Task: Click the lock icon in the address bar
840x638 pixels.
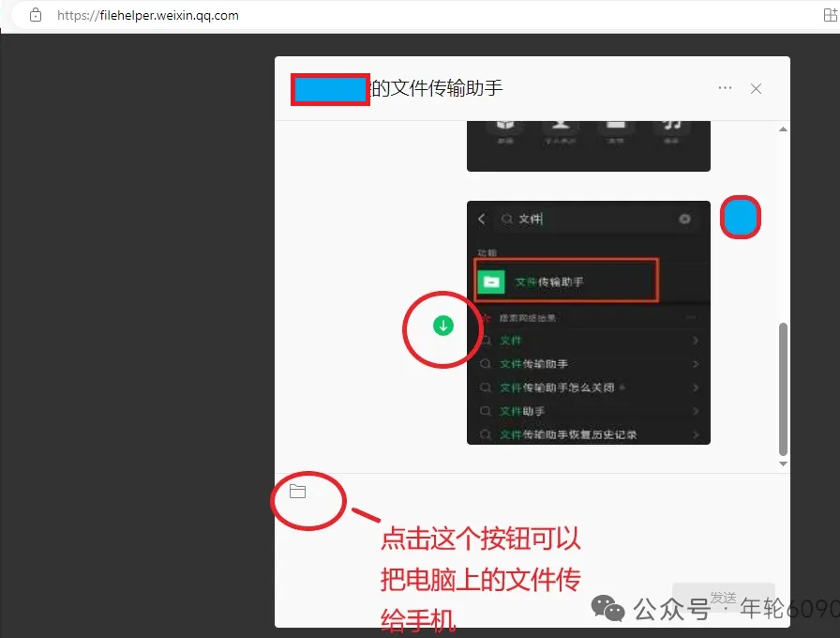Action: point(36,15)
